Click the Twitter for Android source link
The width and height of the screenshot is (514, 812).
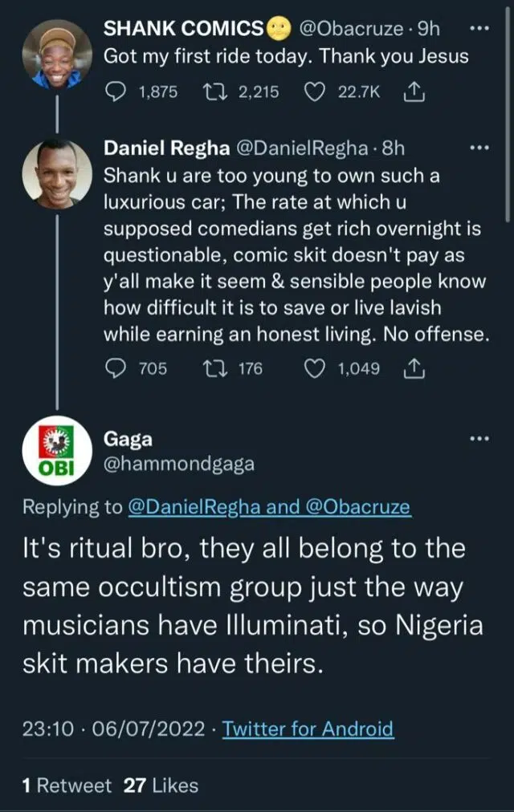tap(308, 729)
